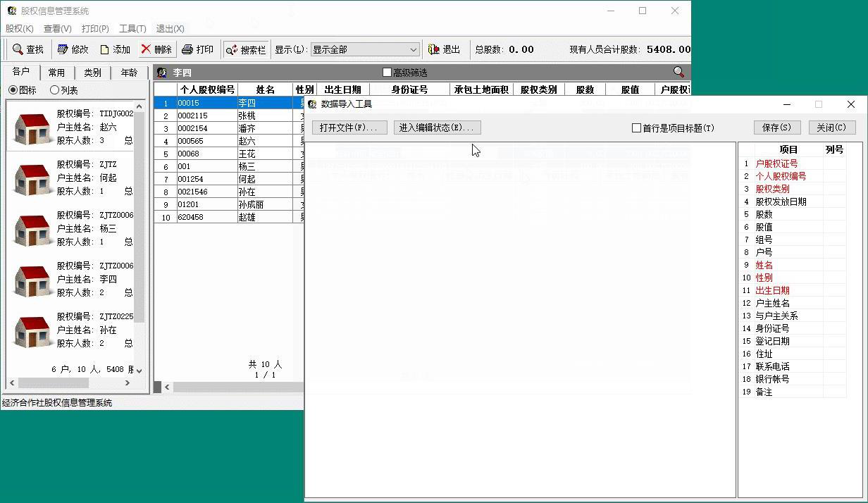Click the 股权类别 column header

pos(539,89)
